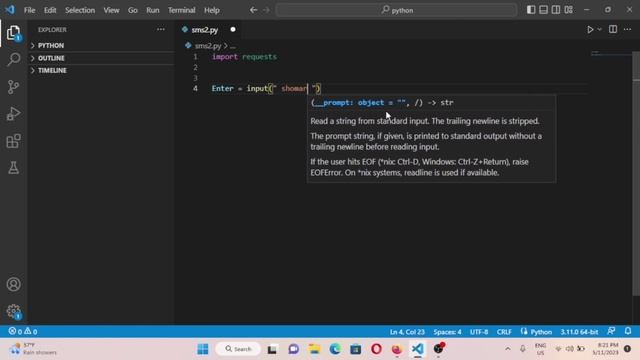Open the Go menu
Screen dimensions: 640x360
click(133, 10)
